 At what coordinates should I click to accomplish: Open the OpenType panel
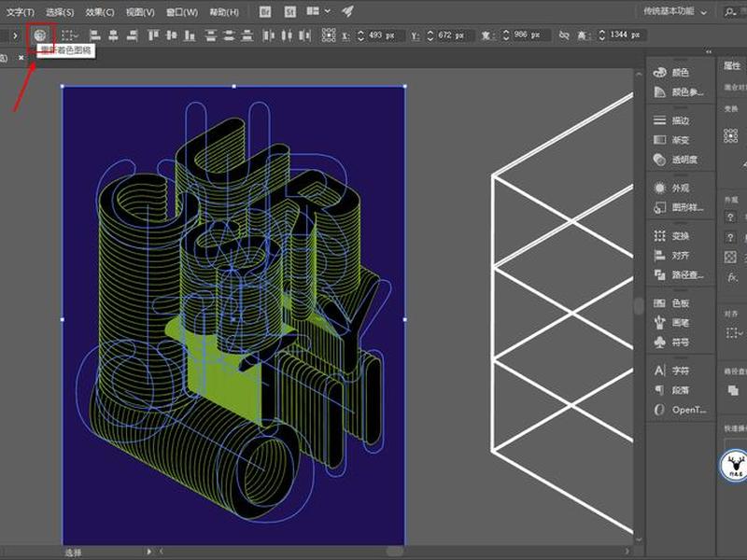pos(680,410)
